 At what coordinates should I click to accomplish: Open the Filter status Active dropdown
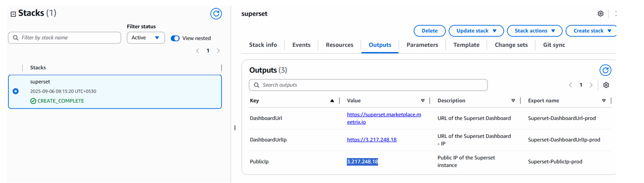pyautogui.click(x=145, y=38)
